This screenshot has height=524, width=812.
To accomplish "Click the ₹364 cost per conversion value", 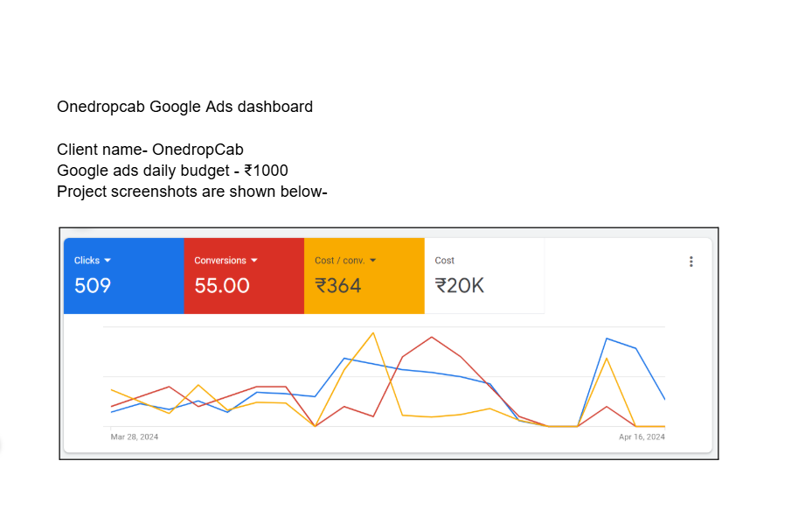I will 337,285.
